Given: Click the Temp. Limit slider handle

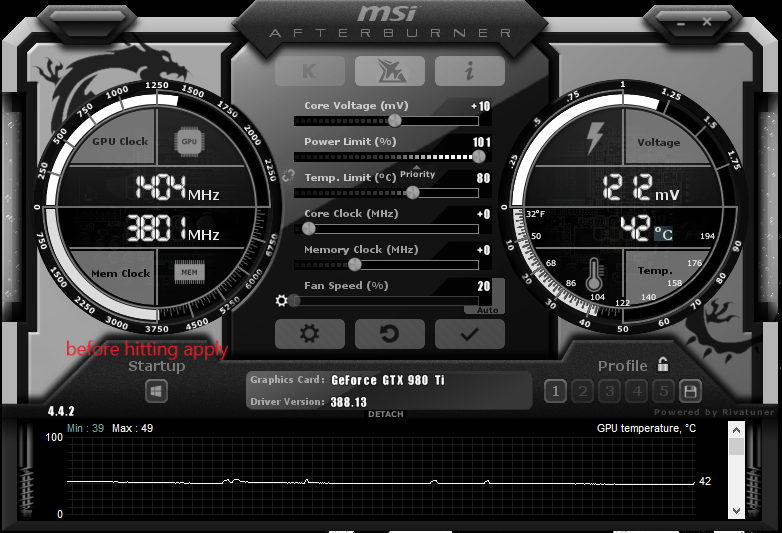Looking at the screenshot, I should tap(412, 192).
